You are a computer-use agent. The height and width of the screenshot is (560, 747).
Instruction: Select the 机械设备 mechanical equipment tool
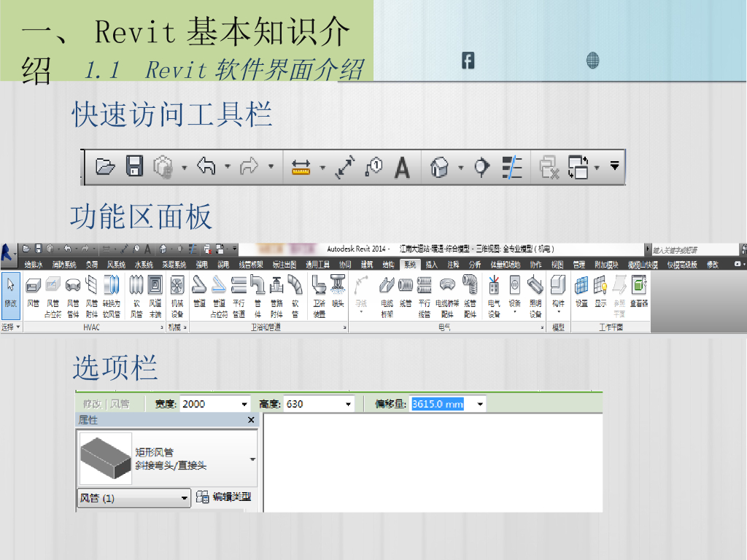177,292
